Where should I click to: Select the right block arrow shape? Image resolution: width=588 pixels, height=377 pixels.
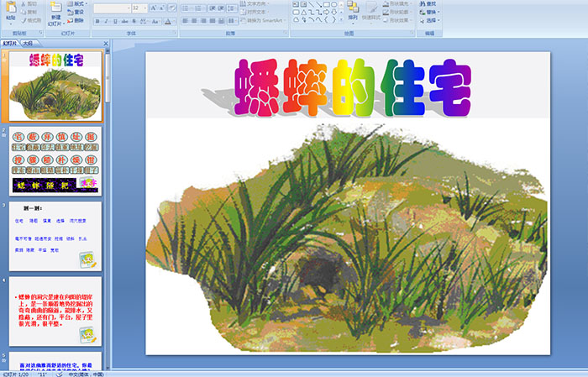coord(326,12)
